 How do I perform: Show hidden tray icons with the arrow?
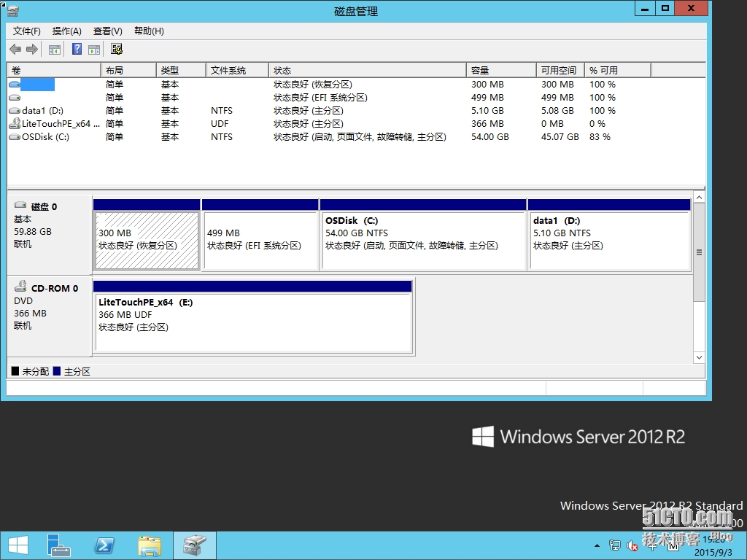pyautogui.click(x=597, y=545)
